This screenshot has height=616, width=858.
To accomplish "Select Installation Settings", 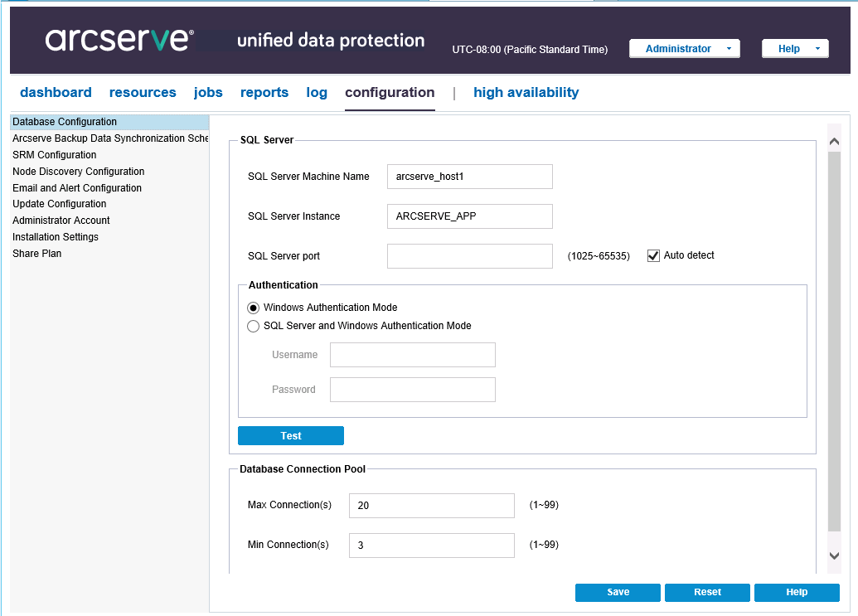I will tap(109, 237).
